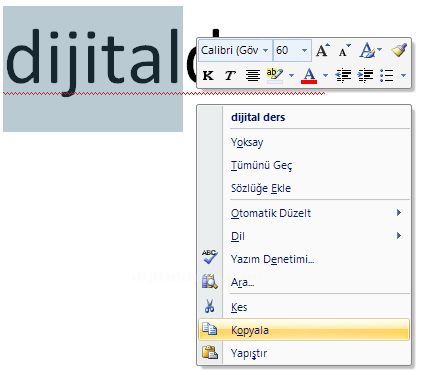Increase the indent level
This screenshot has width=421, height=375.
[x=365, y=76]
